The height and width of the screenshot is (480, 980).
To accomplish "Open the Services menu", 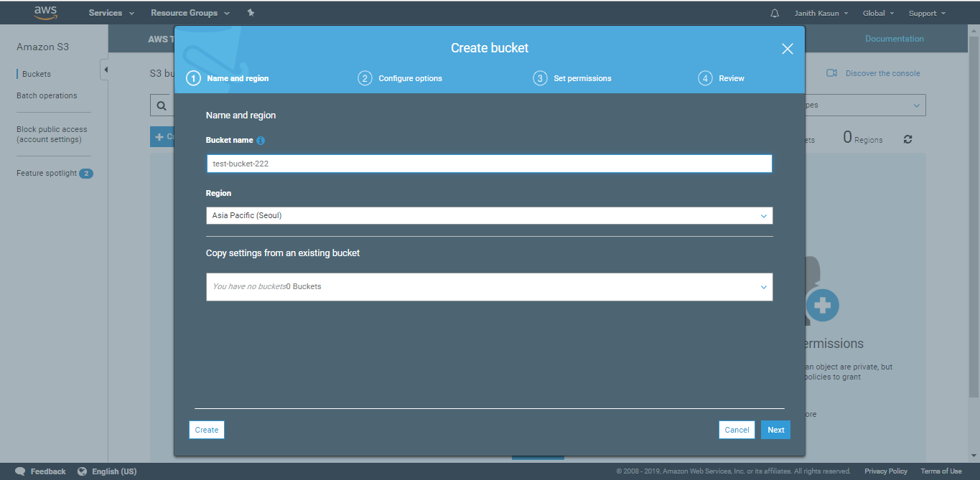I will pos(111,13).
